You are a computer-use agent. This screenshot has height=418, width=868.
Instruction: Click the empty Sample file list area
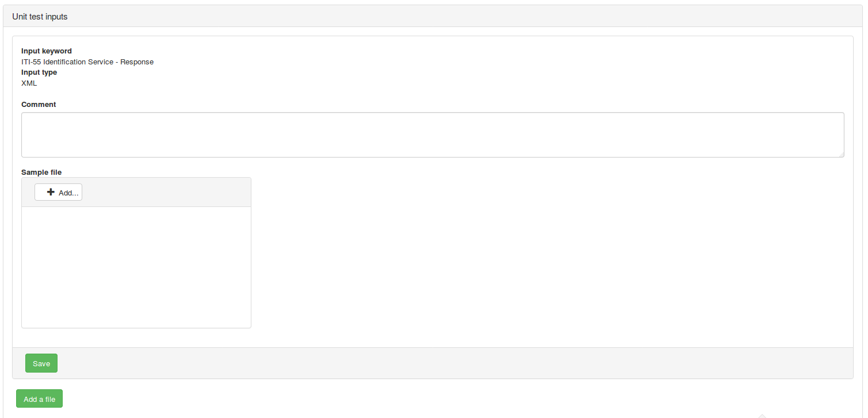[136, 267]
